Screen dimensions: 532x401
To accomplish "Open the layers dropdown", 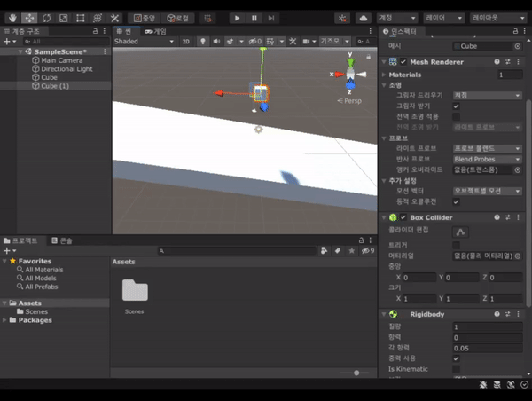I will (x=444, y=18).
